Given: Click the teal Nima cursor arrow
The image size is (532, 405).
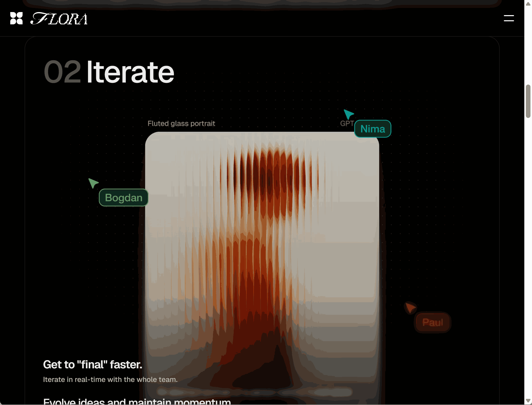Looking at the screenshot, I should 348,114.
